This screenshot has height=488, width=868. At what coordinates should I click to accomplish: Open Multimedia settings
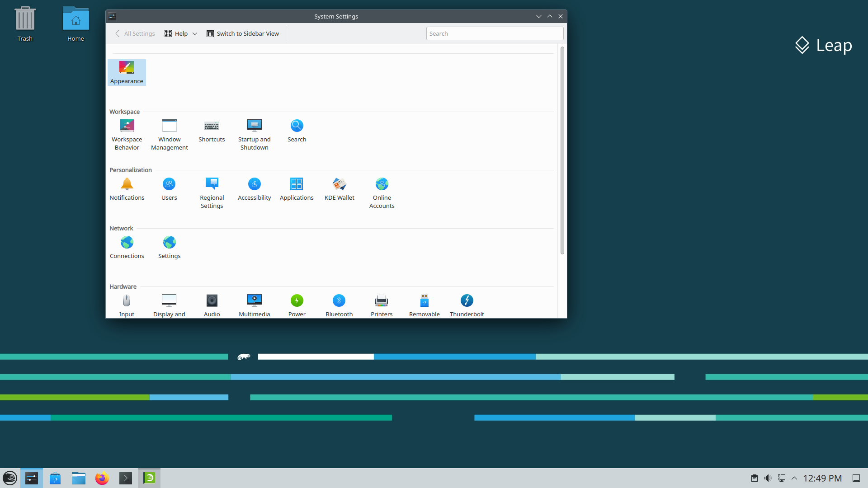255,305
